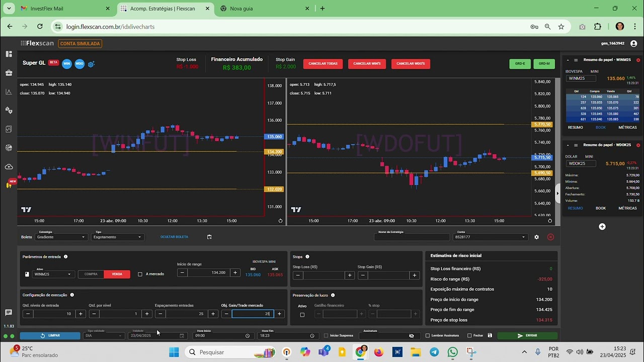The image size is (644, 362).
Task: Open the Tipo validade DIA dropdown
Action: 104,335
